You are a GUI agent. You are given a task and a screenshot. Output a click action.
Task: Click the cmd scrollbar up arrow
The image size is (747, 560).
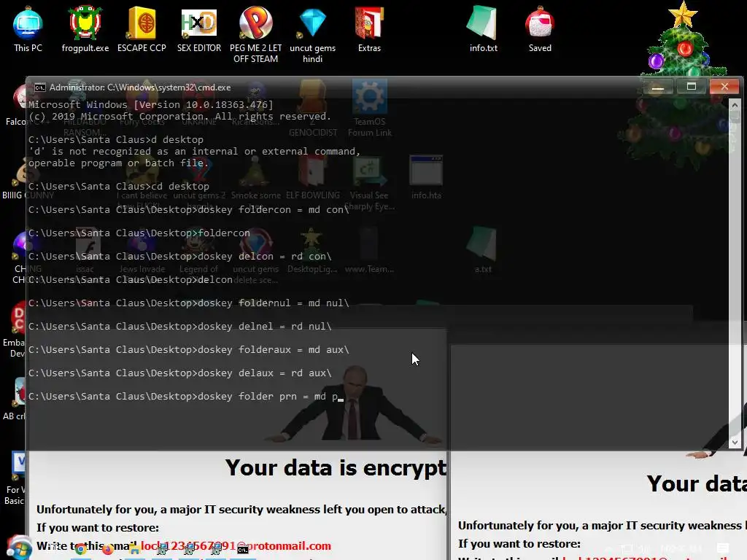735,105
